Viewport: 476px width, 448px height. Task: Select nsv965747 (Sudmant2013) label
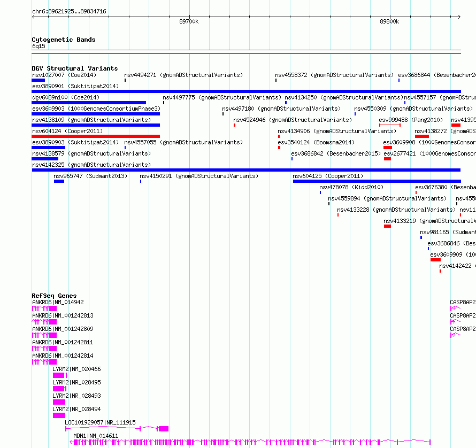click(x=90, y=176)
